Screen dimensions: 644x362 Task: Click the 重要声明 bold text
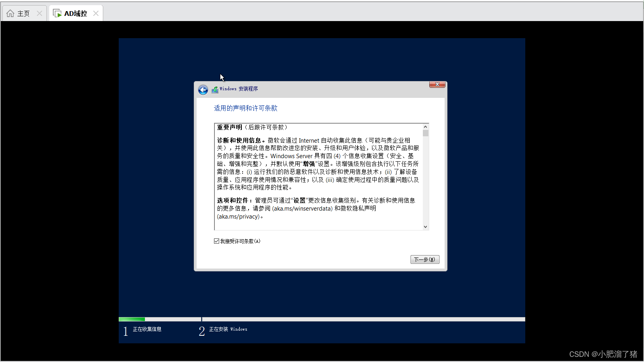coord(229,127)
